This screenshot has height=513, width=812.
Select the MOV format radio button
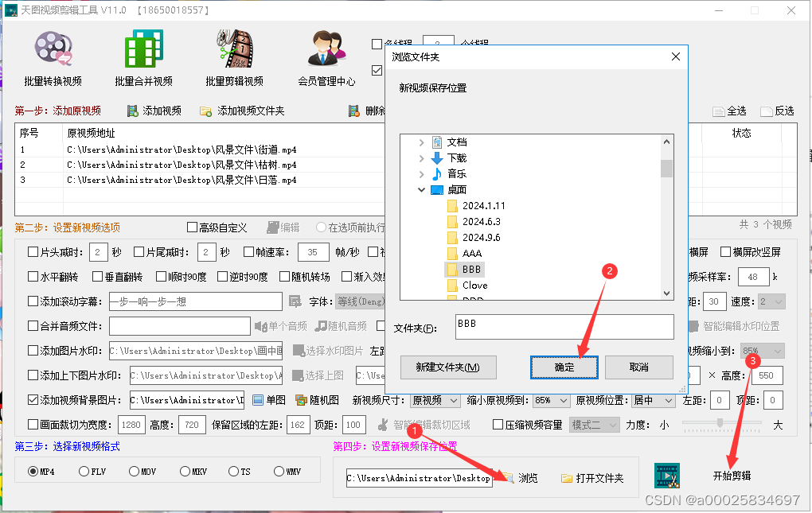(x=134, y=471)
